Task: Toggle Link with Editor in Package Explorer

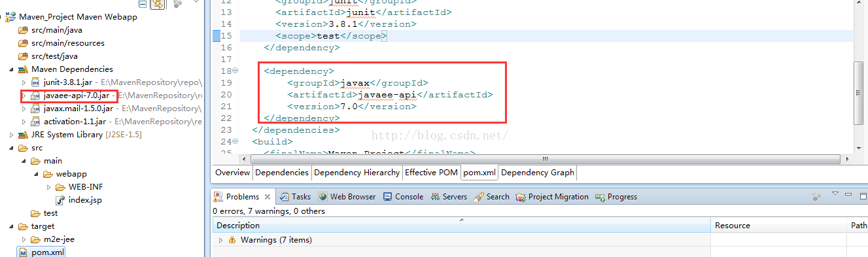Action: [158, 4]
